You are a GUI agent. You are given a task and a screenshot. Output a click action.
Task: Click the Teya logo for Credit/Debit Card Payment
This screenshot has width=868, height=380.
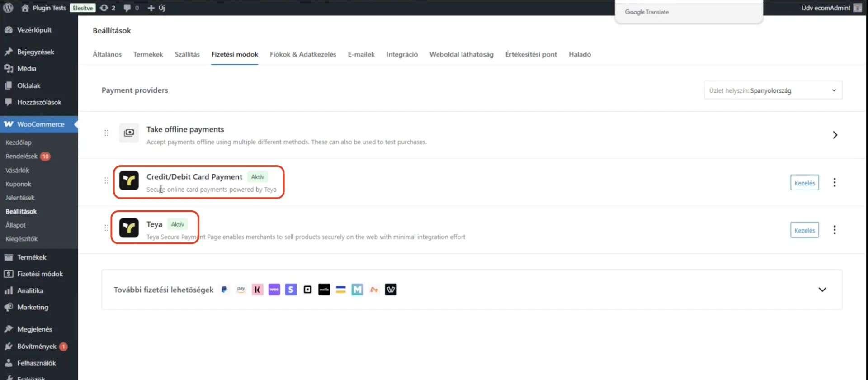pyautogui.click(x=129, y=180)
